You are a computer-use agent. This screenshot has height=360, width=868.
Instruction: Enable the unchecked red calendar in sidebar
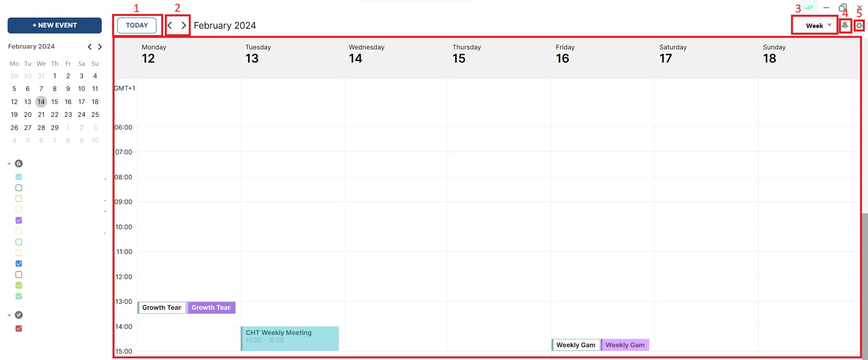click(18, 274)
